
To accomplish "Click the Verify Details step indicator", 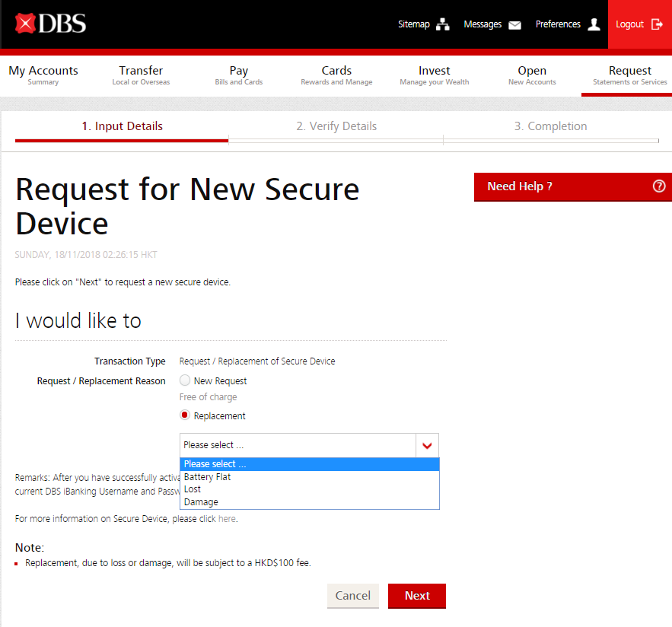I will [x=336, y=126].
